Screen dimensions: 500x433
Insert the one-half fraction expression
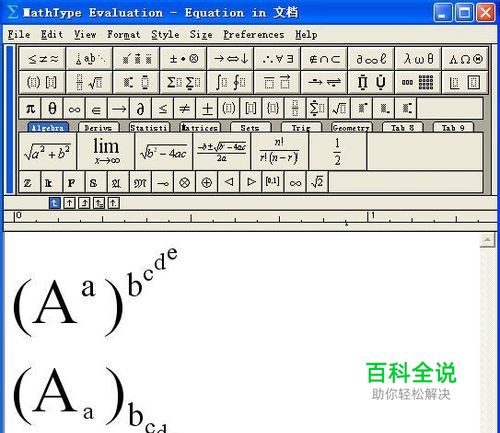337,151
